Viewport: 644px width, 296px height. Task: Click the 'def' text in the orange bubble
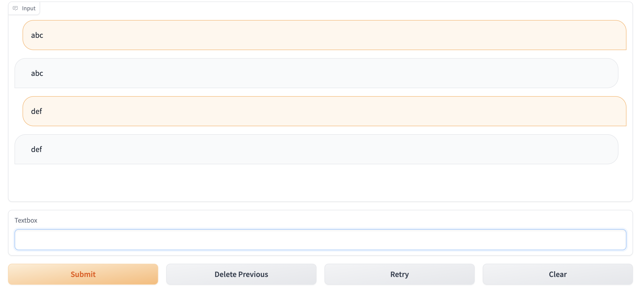36,111
